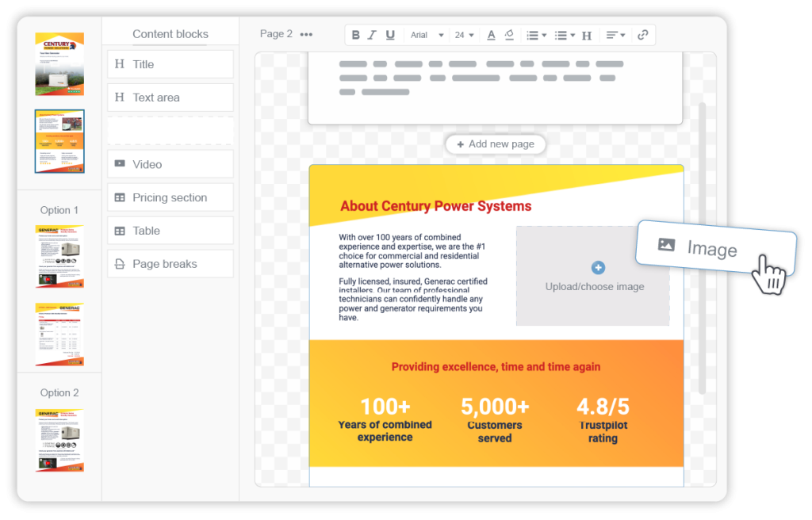Select the Title content block
This screenshot has width=812, height=520.
[170, 64]
